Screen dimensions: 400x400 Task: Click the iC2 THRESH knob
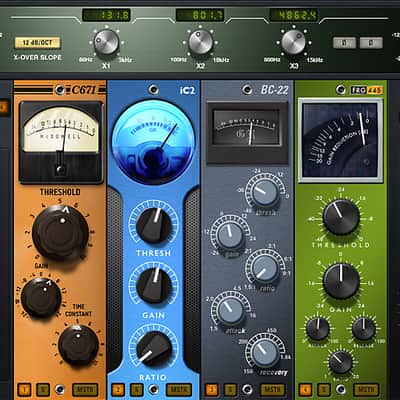click(153, 225)
